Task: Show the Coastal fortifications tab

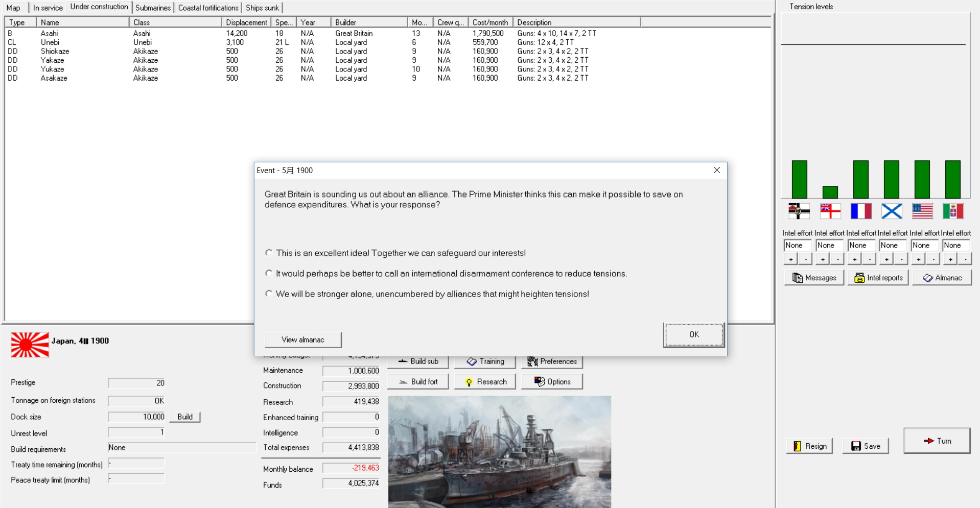Action: 208,8
